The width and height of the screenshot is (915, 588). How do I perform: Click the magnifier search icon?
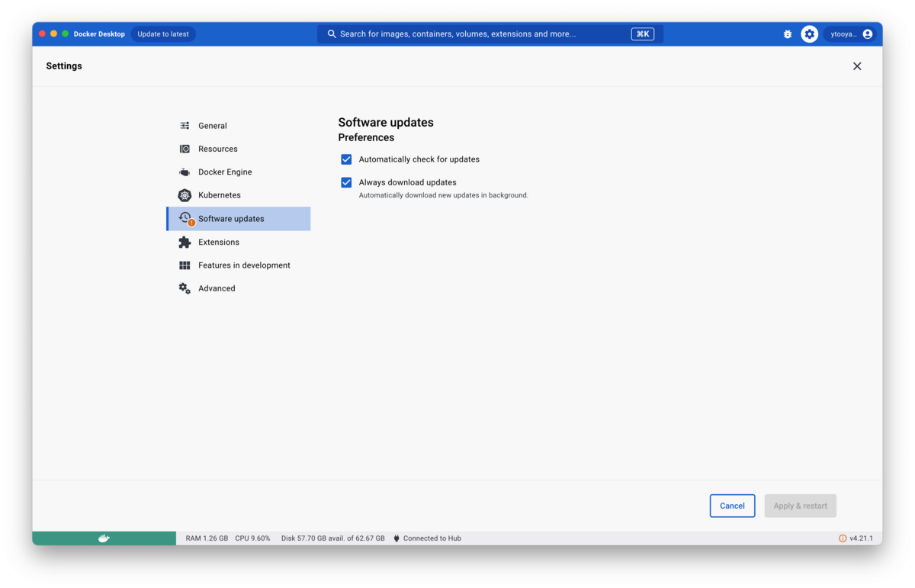(x=332, y=34)
